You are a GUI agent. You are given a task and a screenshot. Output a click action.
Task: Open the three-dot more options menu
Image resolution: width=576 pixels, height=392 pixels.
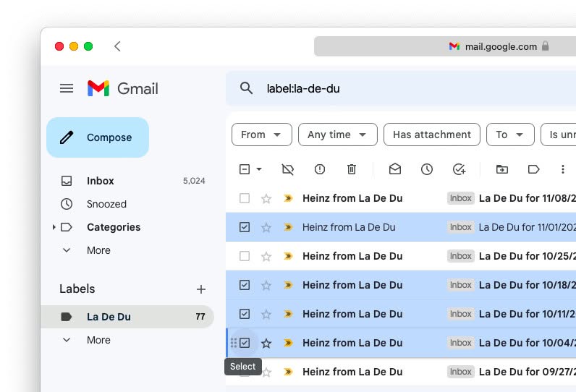pyautogui.click(x=562, y=169)
